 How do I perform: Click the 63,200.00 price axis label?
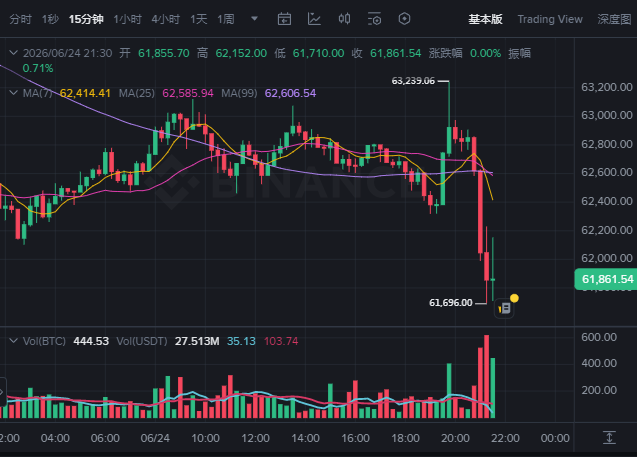coord(607,87)
